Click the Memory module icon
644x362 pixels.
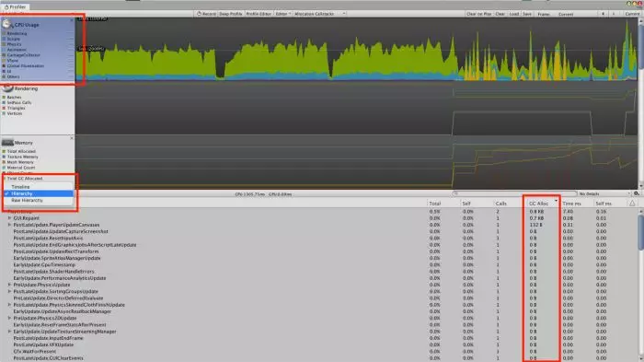[7, 143]
